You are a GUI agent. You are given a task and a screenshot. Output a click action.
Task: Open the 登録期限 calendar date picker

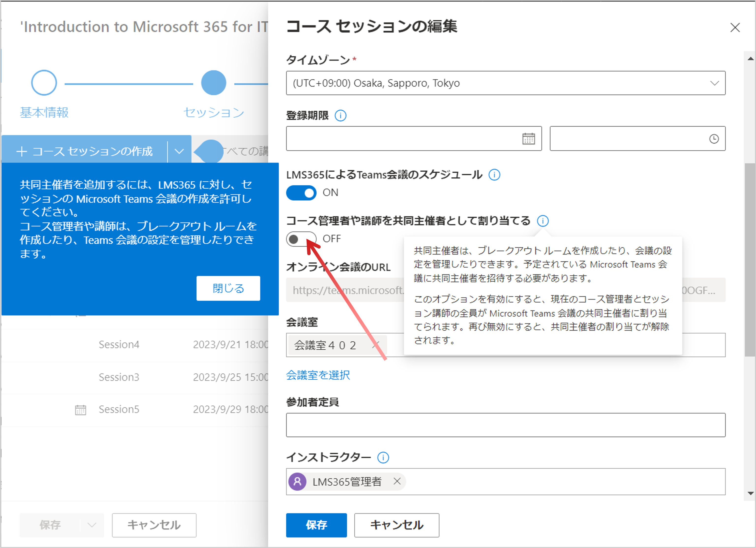[528, 139]
